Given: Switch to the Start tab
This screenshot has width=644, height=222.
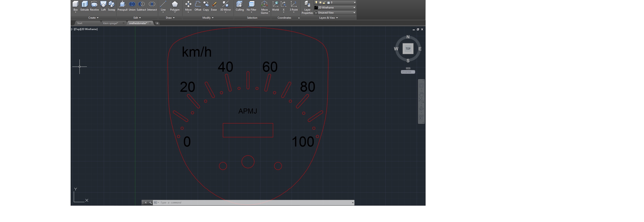Looking at the screenshot, I should tap(80, 23).
